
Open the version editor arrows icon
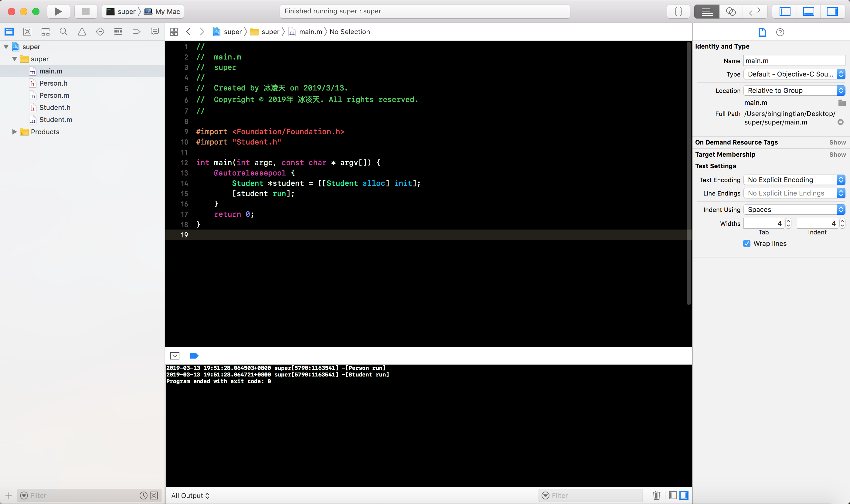tap(754, 12)
